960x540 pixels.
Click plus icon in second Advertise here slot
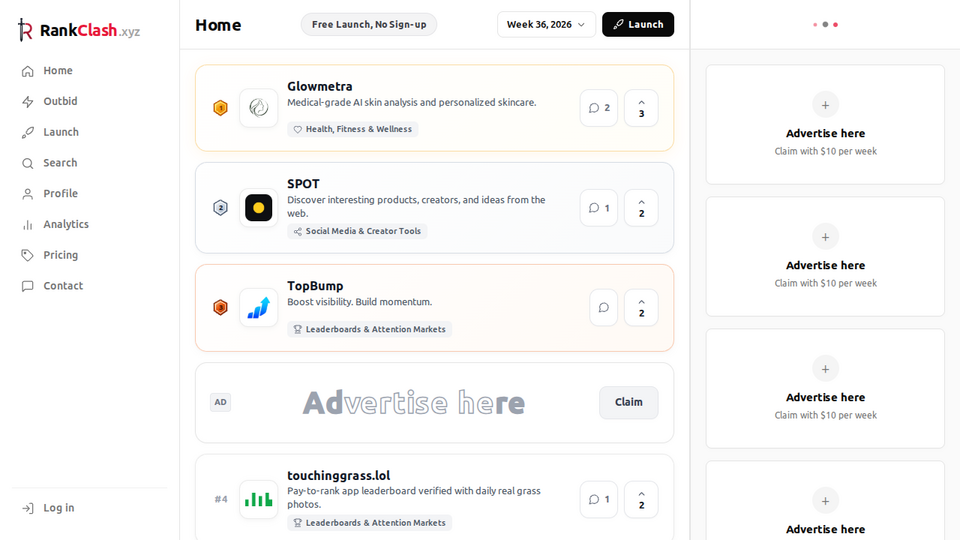tap(825, 237)
